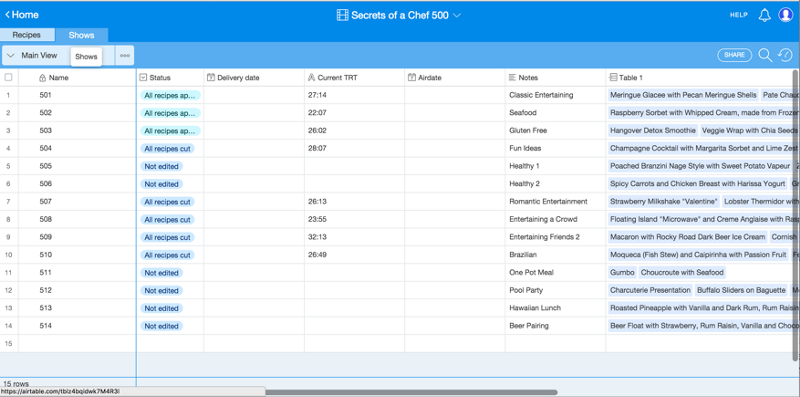Open the notifications bell

pyautogui.click(x=764, y=15)
